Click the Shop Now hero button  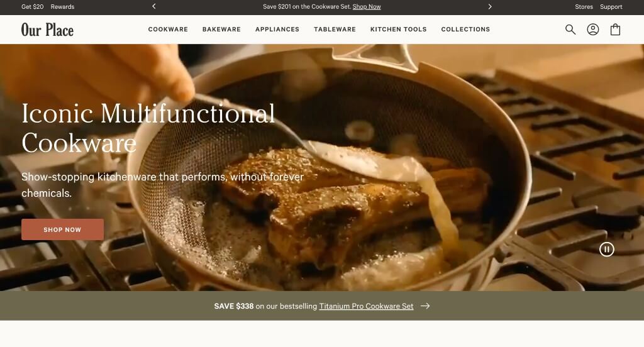click(x=62, y=229)
